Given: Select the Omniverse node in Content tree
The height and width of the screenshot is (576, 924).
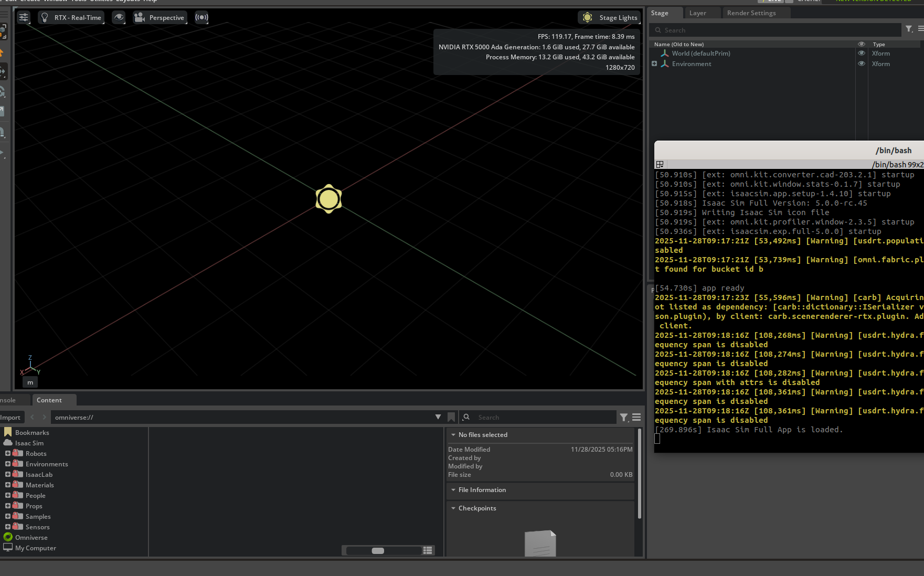Looking at the screenshot, I should pyautogui.click(x=31, y=538).
